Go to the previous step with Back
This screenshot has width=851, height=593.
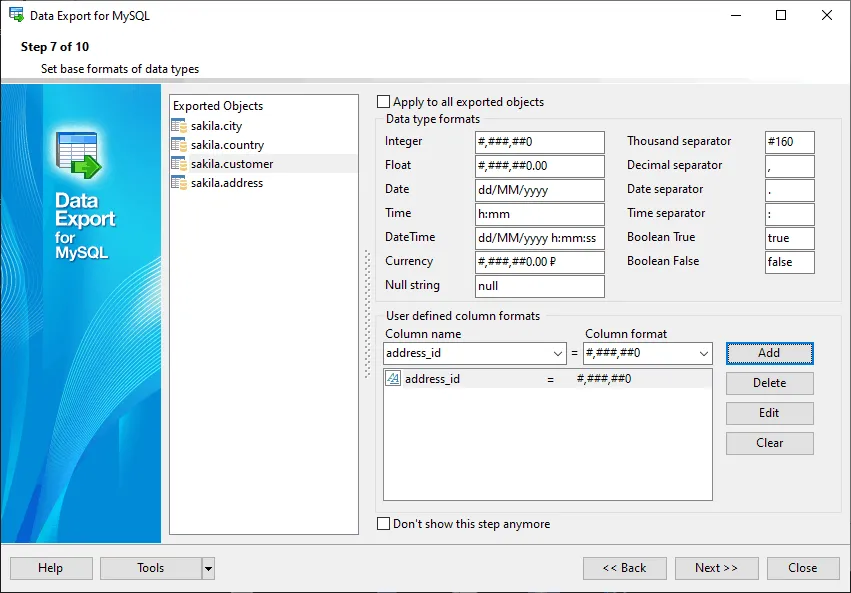point(625,568)
